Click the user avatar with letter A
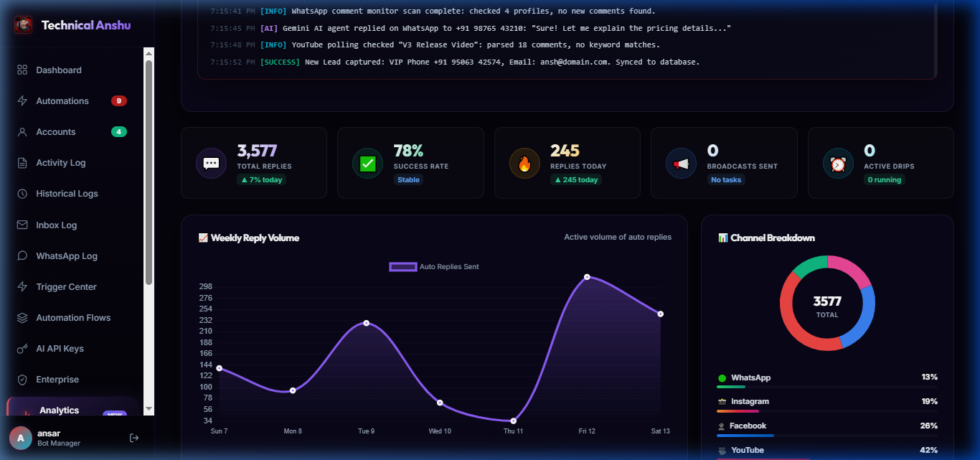 (x=20, y=438)
